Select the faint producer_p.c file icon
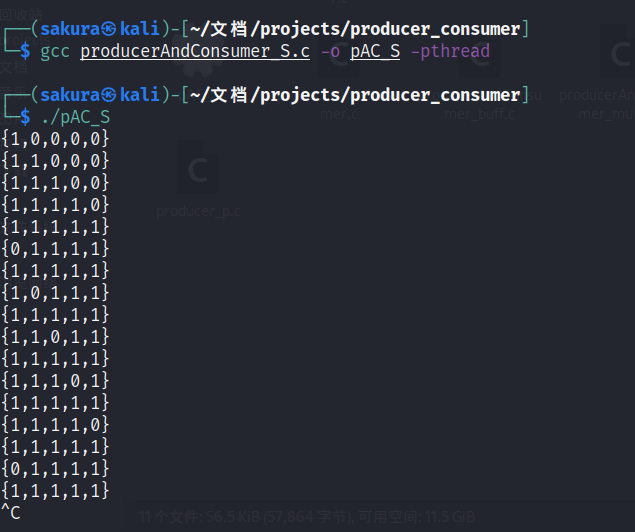This screenshot has height=532, width=635. pyautogui.click(x=197, y=172)
